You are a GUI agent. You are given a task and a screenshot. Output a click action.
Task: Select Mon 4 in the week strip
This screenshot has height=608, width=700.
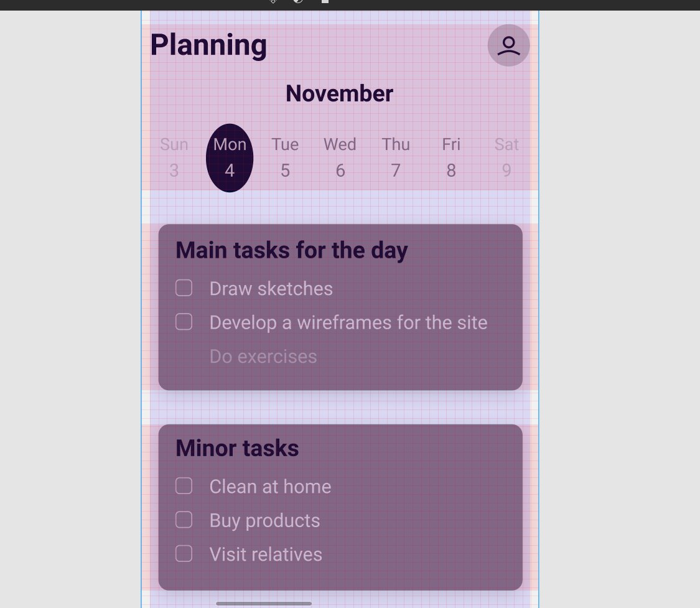230,158
